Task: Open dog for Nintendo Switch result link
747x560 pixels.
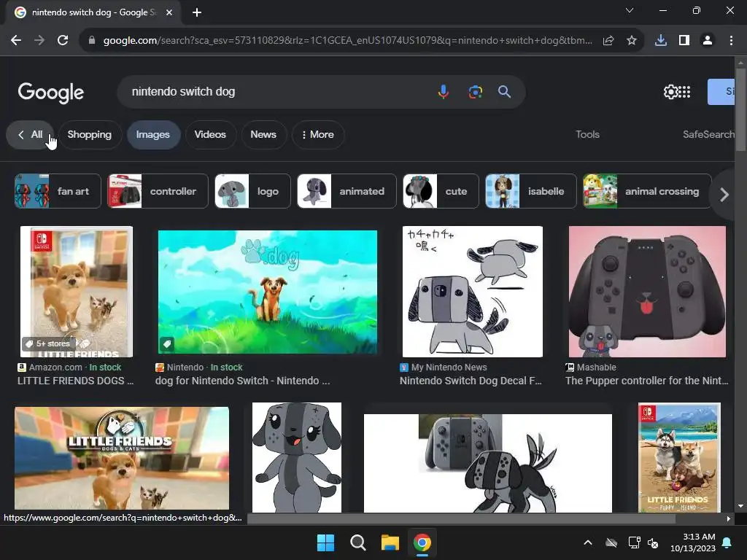Action: tap(242, 381)
